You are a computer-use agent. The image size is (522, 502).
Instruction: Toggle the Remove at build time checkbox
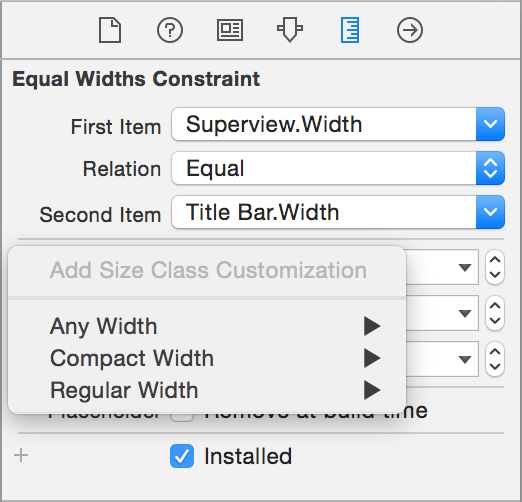[182, 417]
